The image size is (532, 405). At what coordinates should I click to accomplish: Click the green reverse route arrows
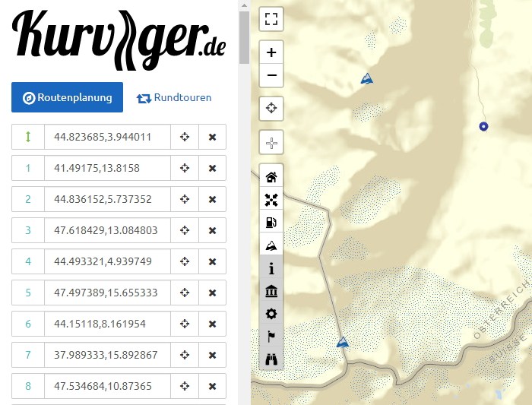coord(28,137)
